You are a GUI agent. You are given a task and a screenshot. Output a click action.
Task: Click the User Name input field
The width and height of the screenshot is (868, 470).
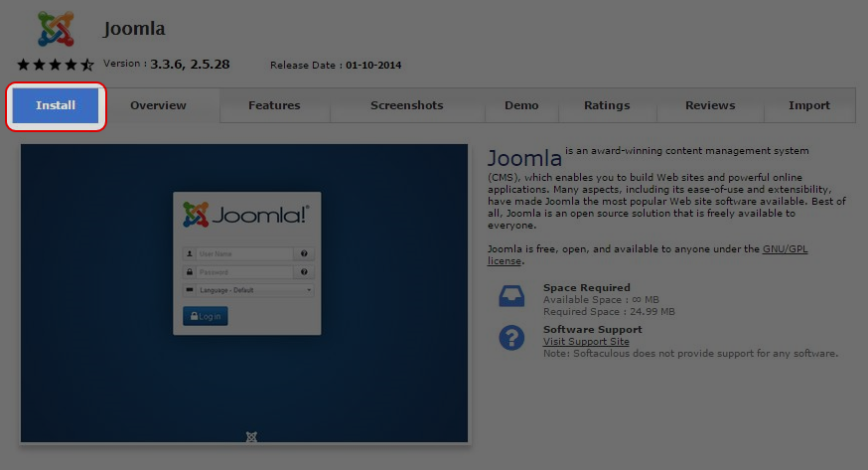coord(243,253)
